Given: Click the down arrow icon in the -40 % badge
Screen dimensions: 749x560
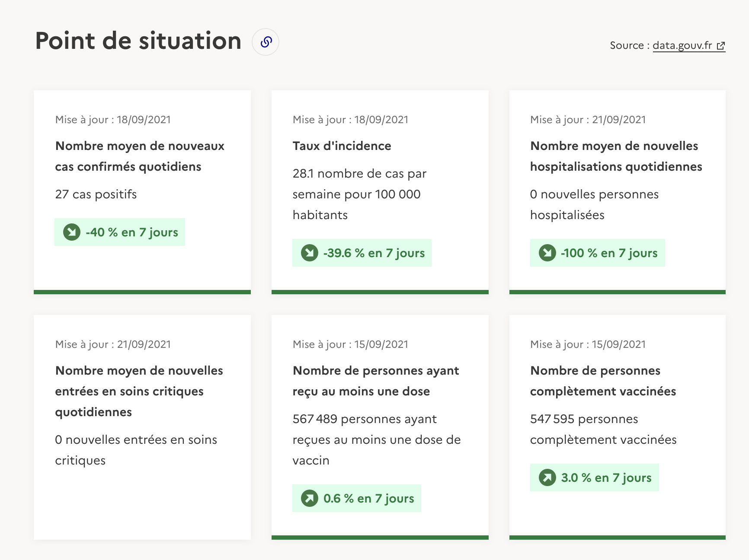Looking at the screenshot, I should [x=72, y=232].
